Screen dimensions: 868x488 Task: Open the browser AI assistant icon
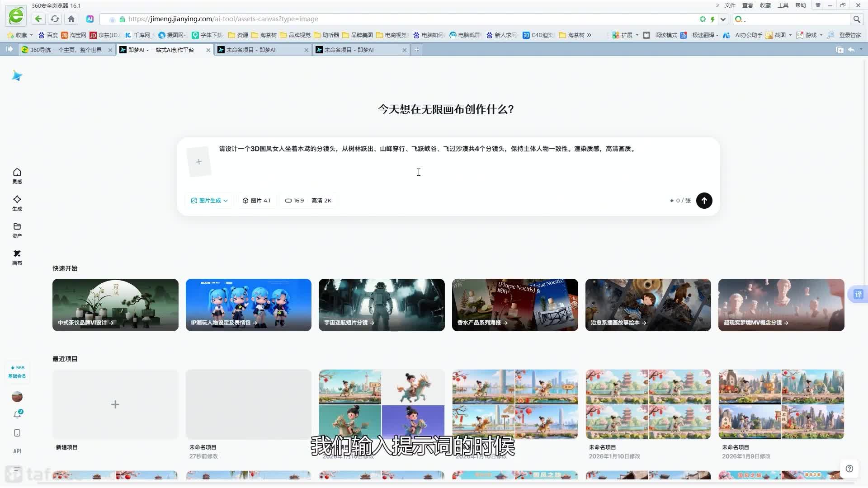click(x=90, y=19)
